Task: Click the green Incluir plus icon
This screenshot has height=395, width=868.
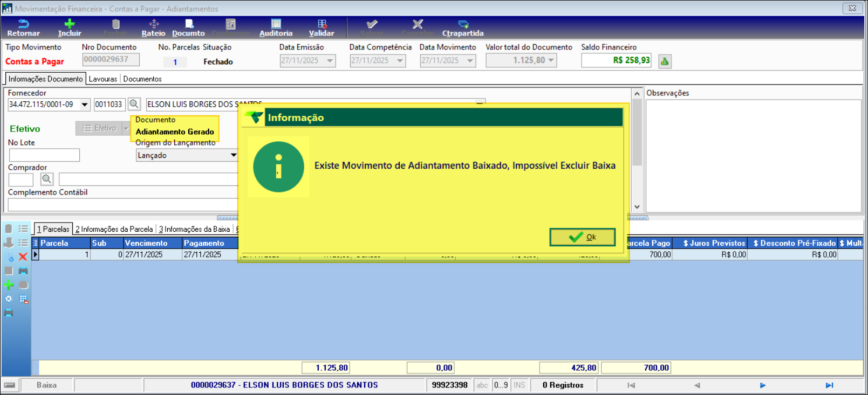Action: [70, 28]
